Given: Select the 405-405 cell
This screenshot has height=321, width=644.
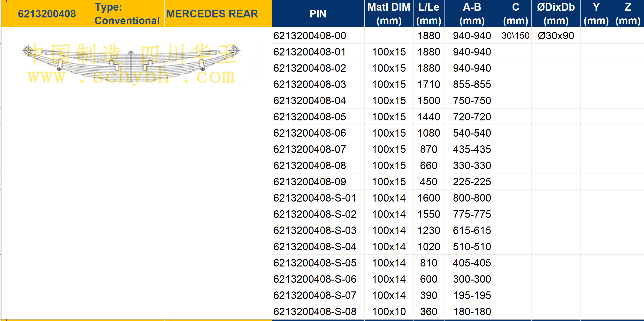Looking at the screenshot, I should point(472,263).
